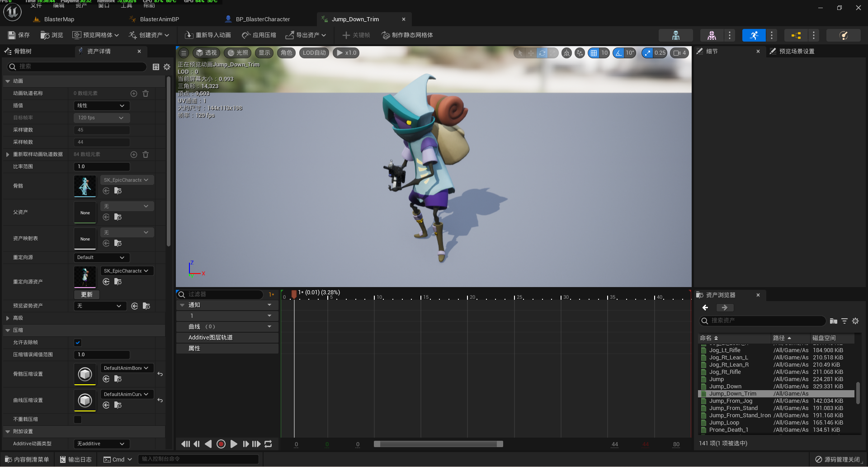Open the Lighting view mode menu
The width and height of the screenshot is (868, 467).
tap(238, 53)
